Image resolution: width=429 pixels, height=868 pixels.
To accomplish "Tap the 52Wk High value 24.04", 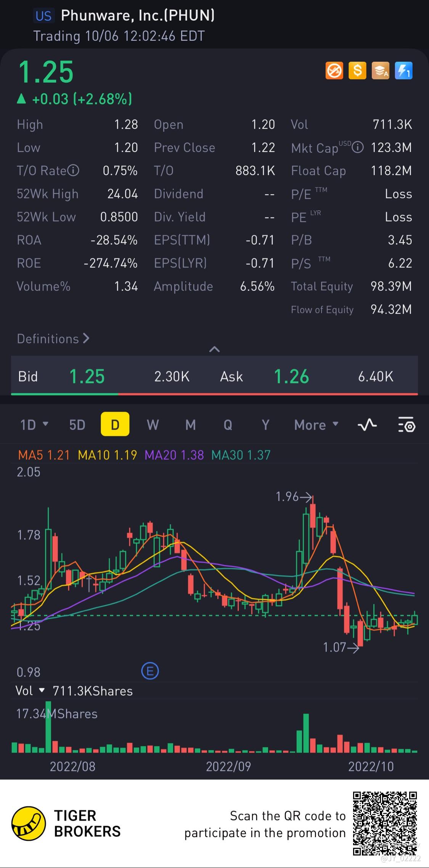I will tap(122, 194).
